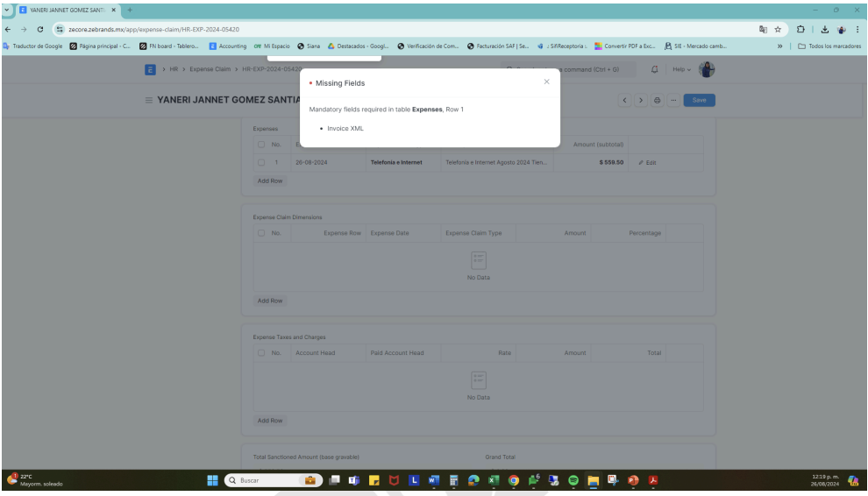Close the Missing Fields dialog
This screenshot has width=868, height=496.
[546, 81]
